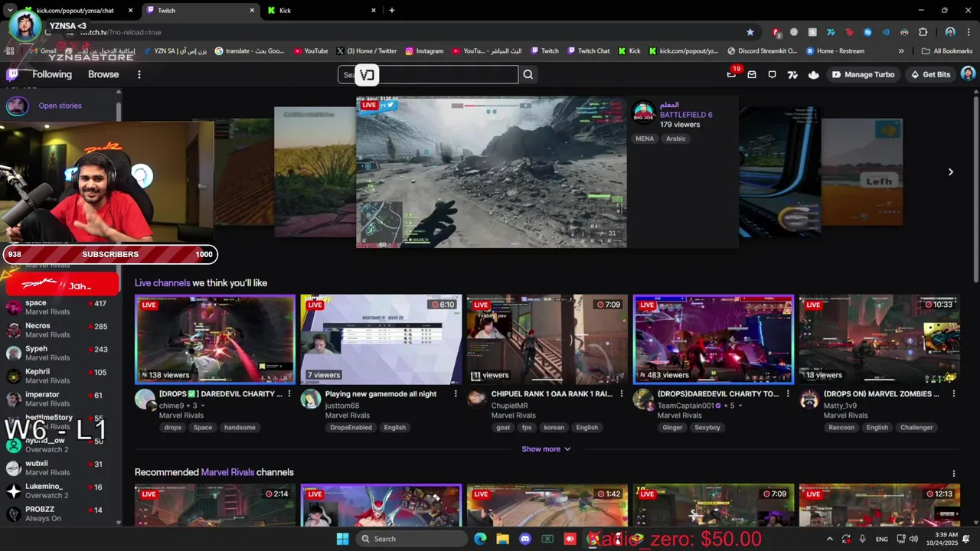Open options dots for chime9 stream card

(289, 393)
